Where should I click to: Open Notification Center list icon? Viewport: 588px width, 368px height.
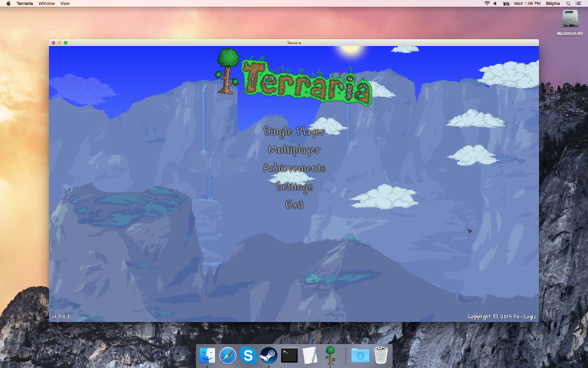pyautogui.click(x=578, y=4)
